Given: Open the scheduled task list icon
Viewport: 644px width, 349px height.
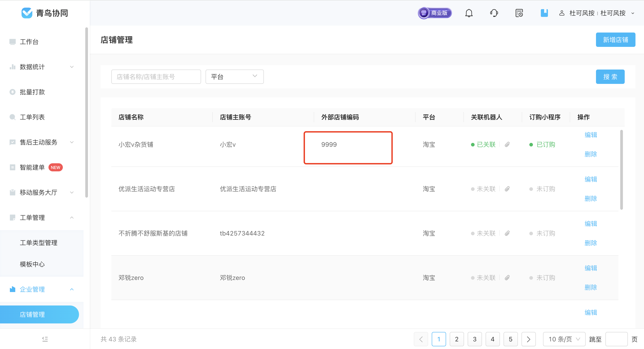Looking at the screenshot, I should coord(519,13).
